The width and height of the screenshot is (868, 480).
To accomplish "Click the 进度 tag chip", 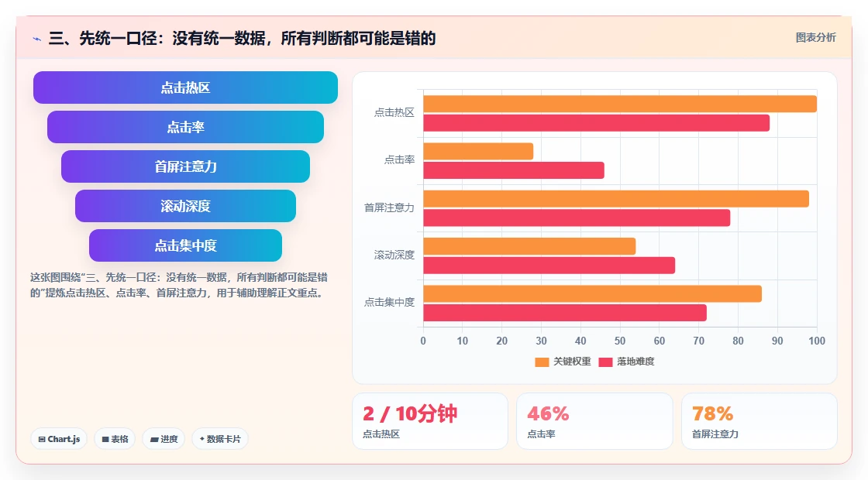I will [x=164, y=439].
